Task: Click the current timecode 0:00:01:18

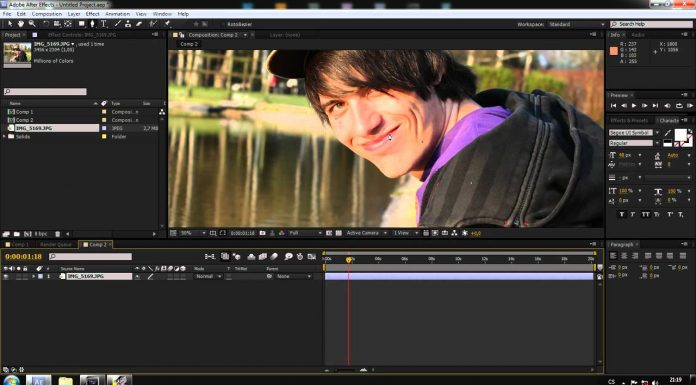Action: 23,256
